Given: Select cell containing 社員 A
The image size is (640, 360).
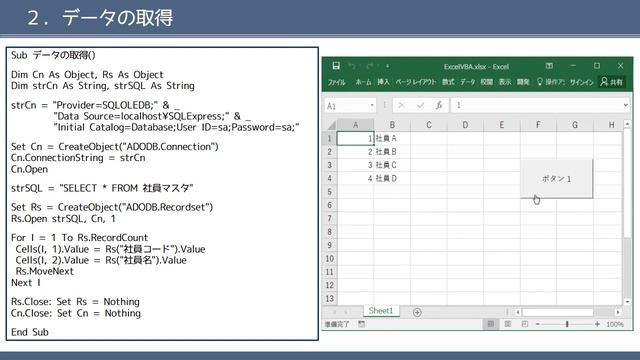Looking at the screenshot, I should [x=392, y=138].
